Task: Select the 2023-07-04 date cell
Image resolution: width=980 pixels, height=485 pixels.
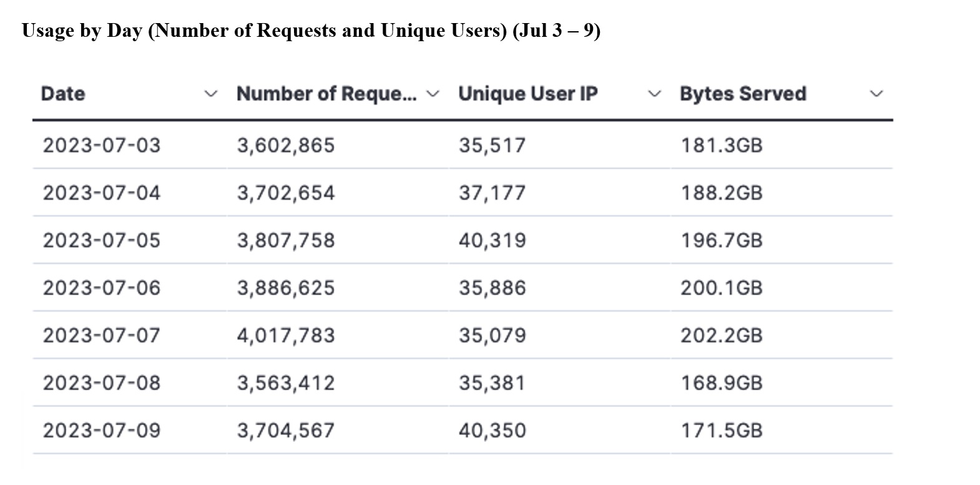Action: coord(102,193)
